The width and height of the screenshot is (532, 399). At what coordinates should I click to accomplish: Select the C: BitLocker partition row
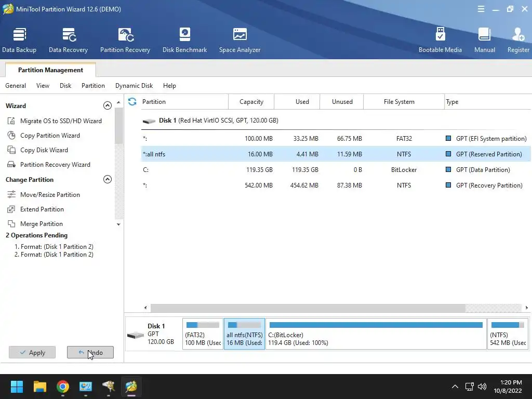336,170
